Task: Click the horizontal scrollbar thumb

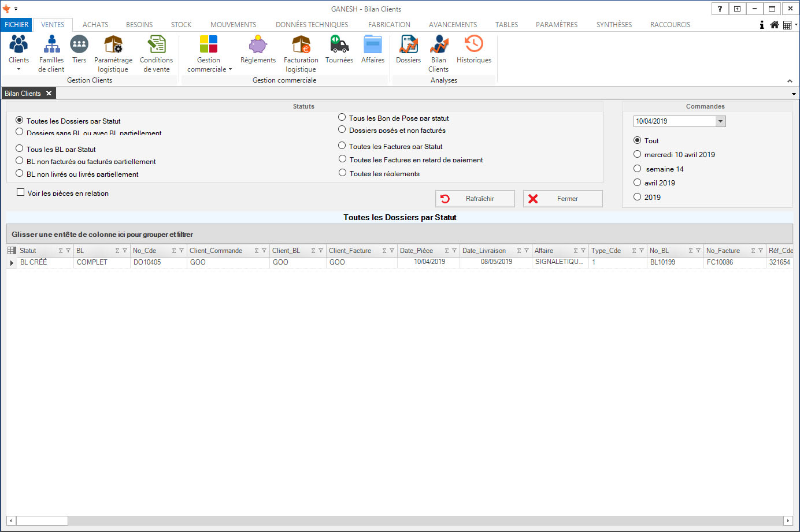Action: [x=42, y=520]
